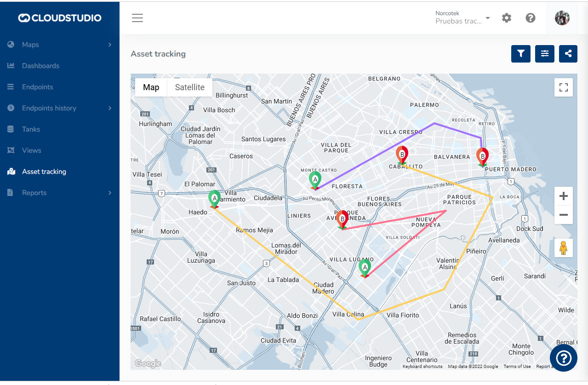Screen dimensions: 588x385
Task: Open the user profile avatar
Action: click(x=562, y=18)
